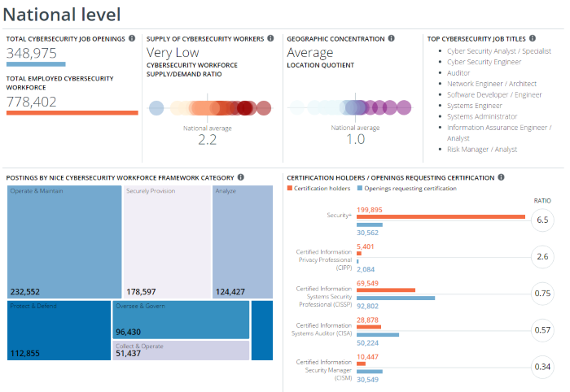Screen dimensions: 570x392
Task: Click the Analyze treemap tile
Action: (x=242, y=242)
